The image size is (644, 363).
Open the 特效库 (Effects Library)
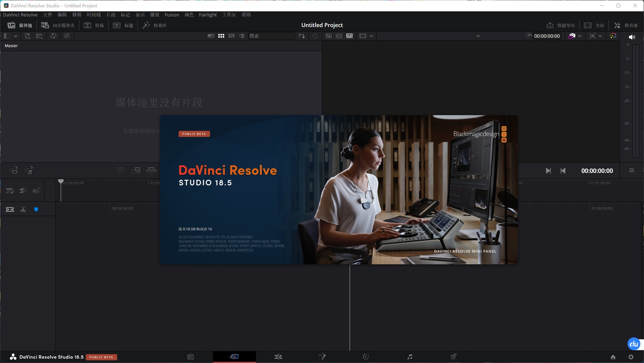155,25
